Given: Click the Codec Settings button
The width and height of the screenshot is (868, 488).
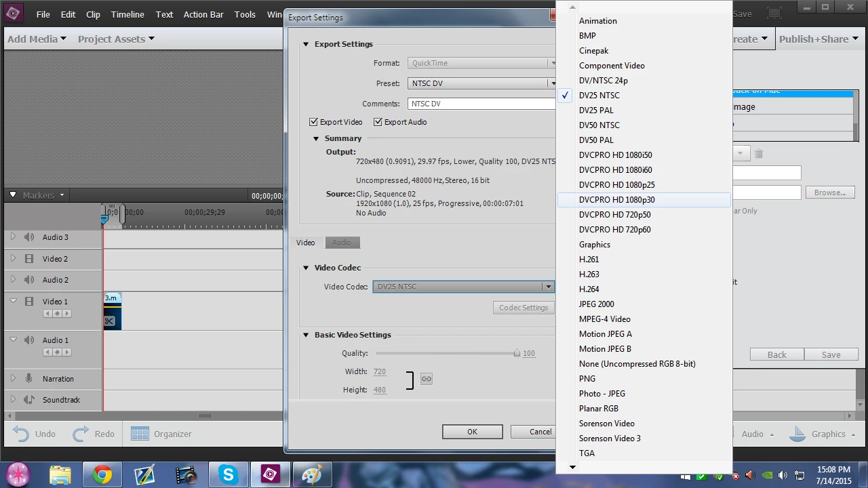Looking at the screenshot, I should tap(524, 308).
